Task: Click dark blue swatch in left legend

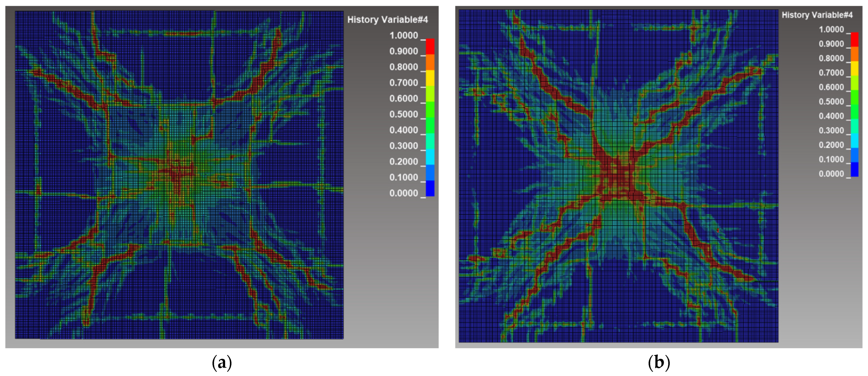Action: tap(430, 188)
